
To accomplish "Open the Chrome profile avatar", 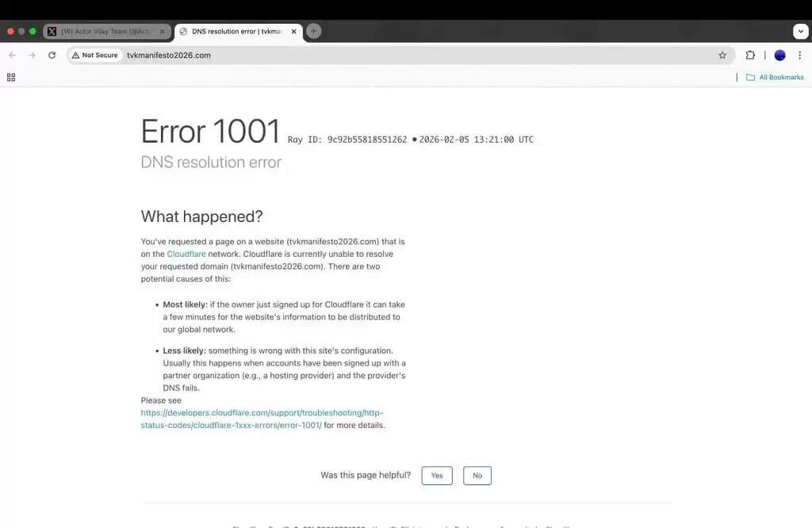I will pos(779,55).
